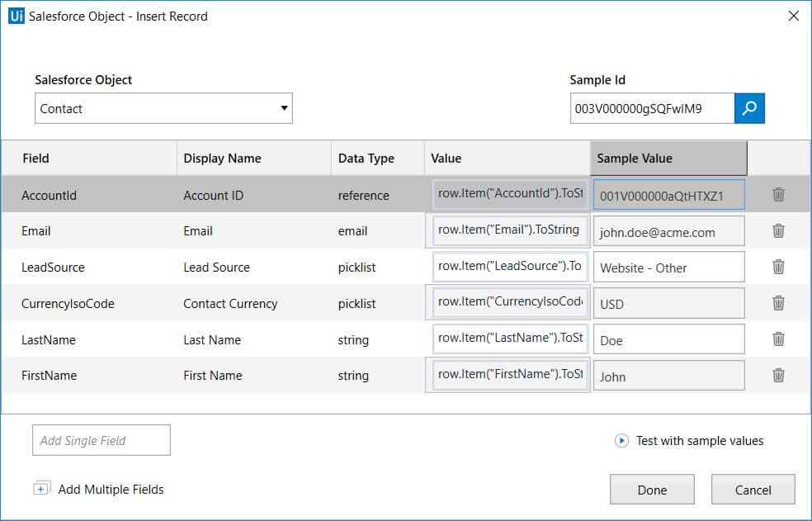This screenshot has width=812, height=521.
Task: Focus the Add Single Field input
Action: 101,440
